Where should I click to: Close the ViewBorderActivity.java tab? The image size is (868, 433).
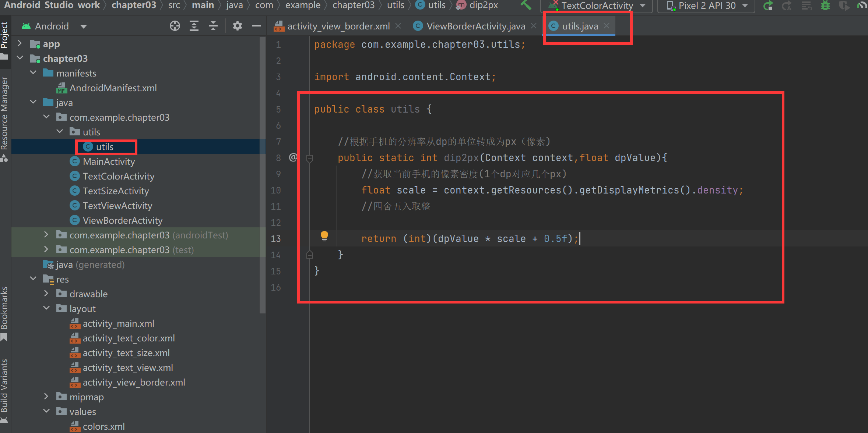click(x=534, y=26)
